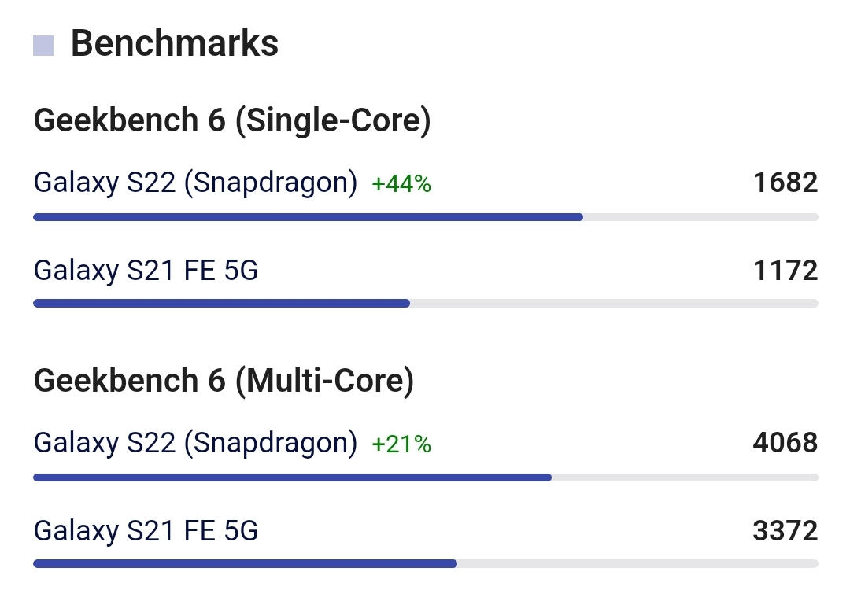The image size is (850, 616).
Task: Select the 1682 single-core score
Action: (x=785, y=183)
